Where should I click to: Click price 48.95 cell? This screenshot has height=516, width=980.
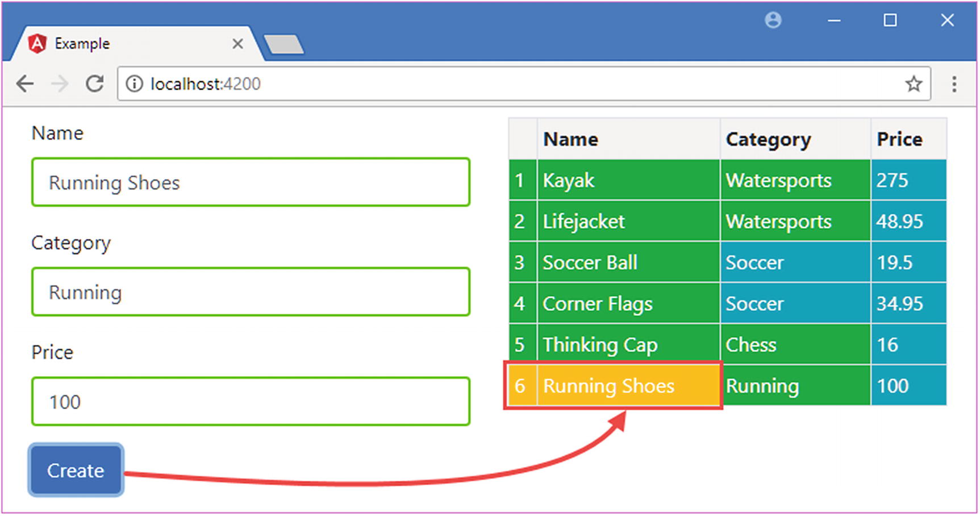tap(909, 221)
